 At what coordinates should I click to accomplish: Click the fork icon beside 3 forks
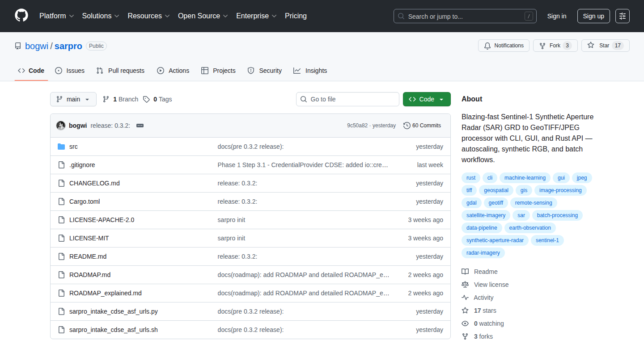[x=465, y=336]
